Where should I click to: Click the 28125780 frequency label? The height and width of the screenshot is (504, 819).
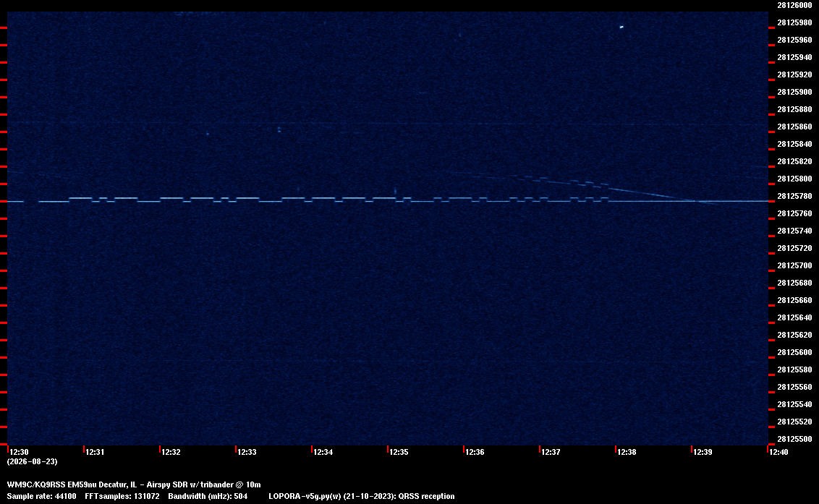point(794,196)
